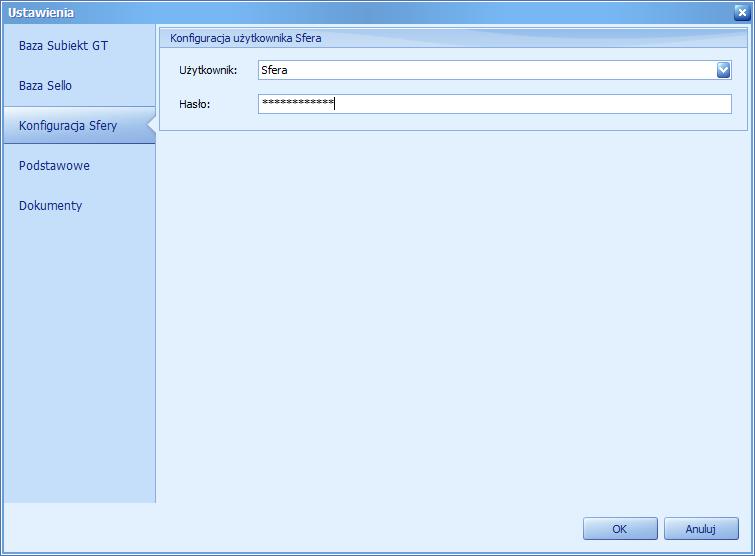Select the Konfiguracja Sfery section
Image resolution: width=755 pixels, height=556 pixels.
[x=79, y=126]
